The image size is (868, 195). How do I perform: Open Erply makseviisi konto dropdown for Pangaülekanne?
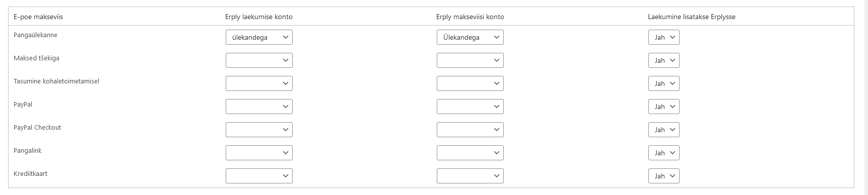point(470,37)
